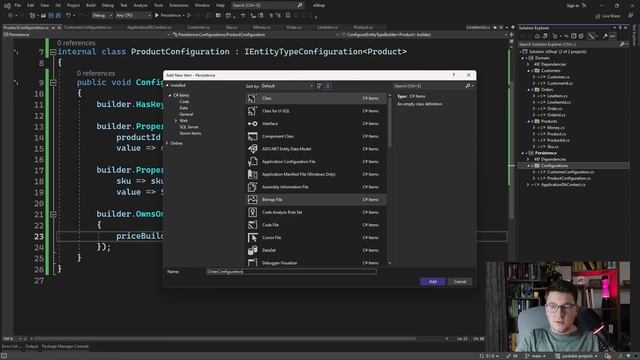Select CustomerConfiguration.cs in Solution Explorer

pyautogui.click(x=570, y=172)
